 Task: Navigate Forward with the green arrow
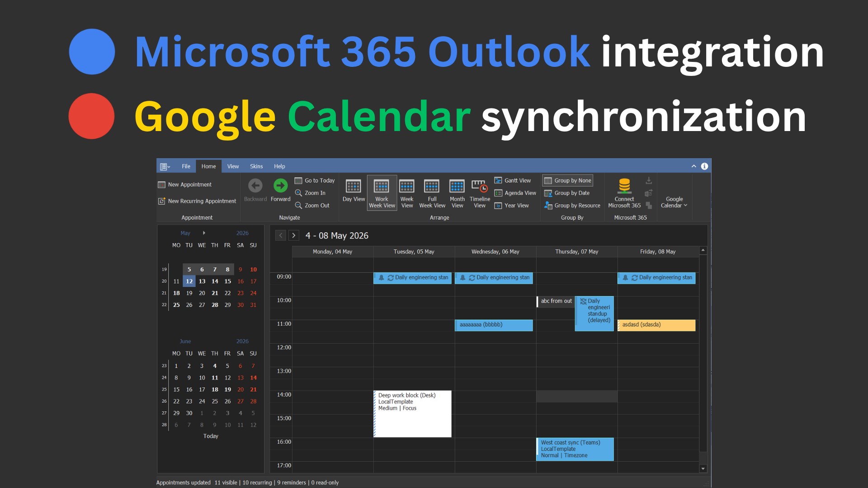pyautogui.click(x=280, y=190)
